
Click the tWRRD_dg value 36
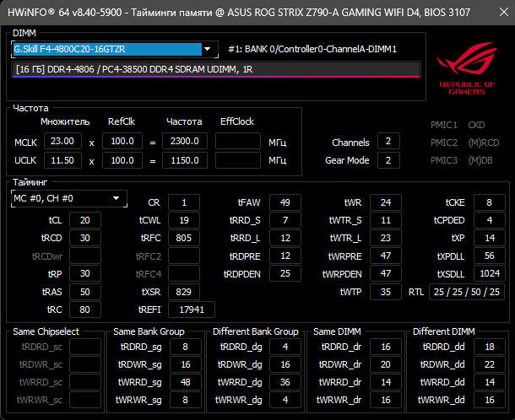(x=285, y=382)
